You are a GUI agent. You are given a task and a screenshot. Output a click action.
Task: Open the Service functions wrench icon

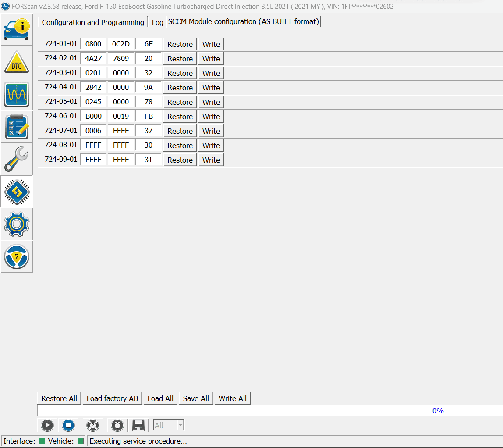tap(17, 159)
